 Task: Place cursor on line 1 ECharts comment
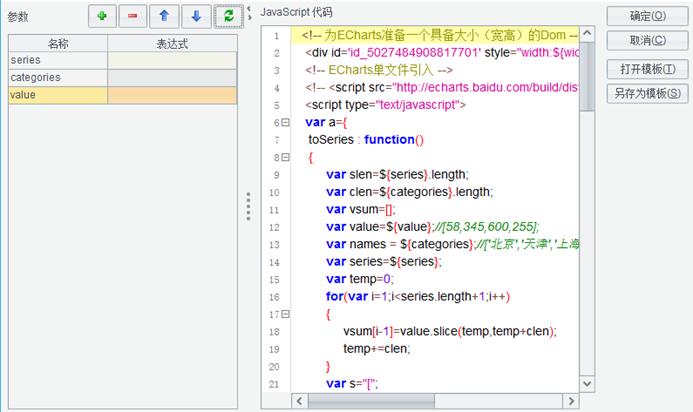click(439, 35)
